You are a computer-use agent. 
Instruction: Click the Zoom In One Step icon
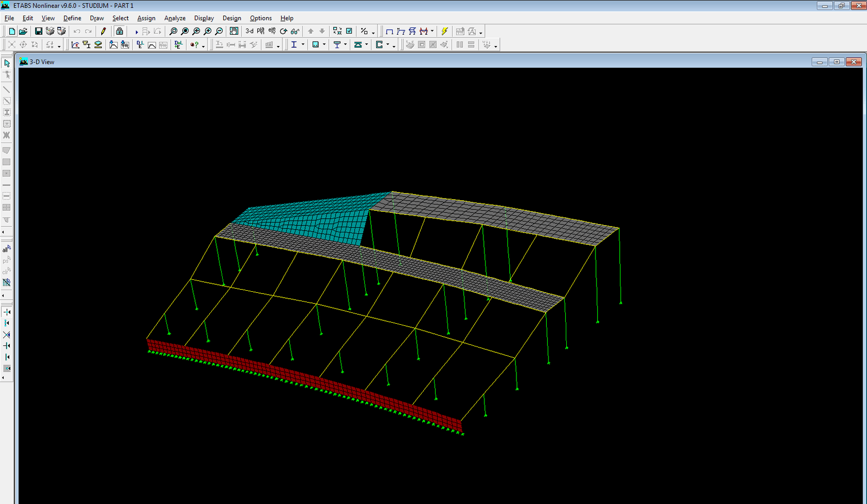(208, 31)
